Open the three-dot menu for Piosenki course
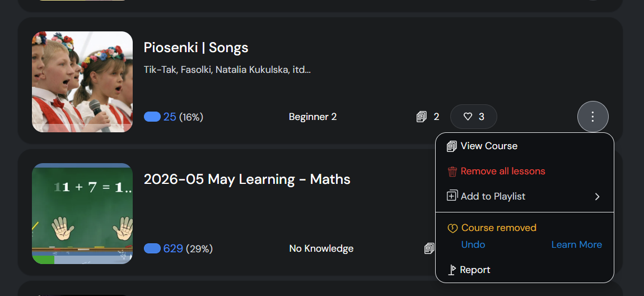This screenshot has height=296, width=644. point(592,117)
